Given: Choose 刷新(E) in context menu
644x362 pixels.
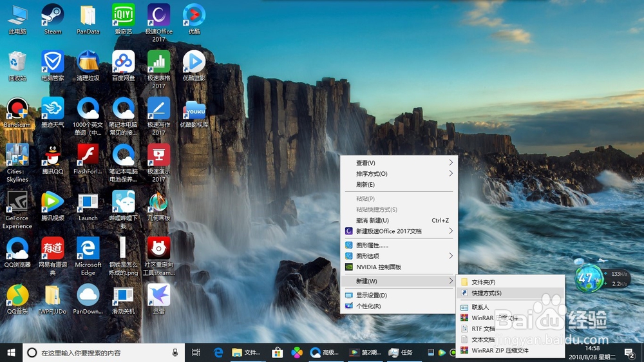Looking at the screenshot, I should click(399, 184).
